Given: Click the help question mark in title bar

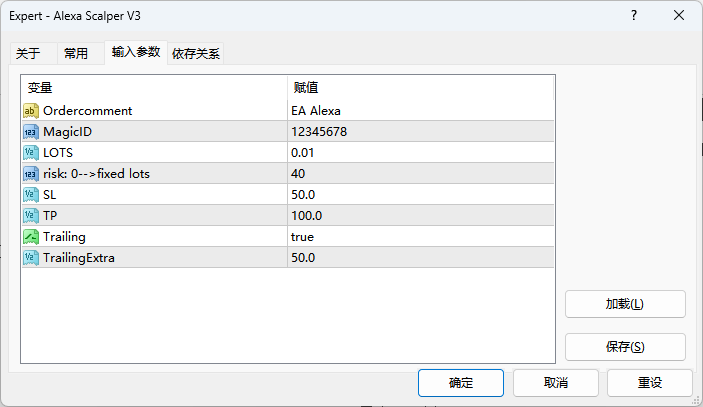Looking at the screenshot, I should pos(634,16).
